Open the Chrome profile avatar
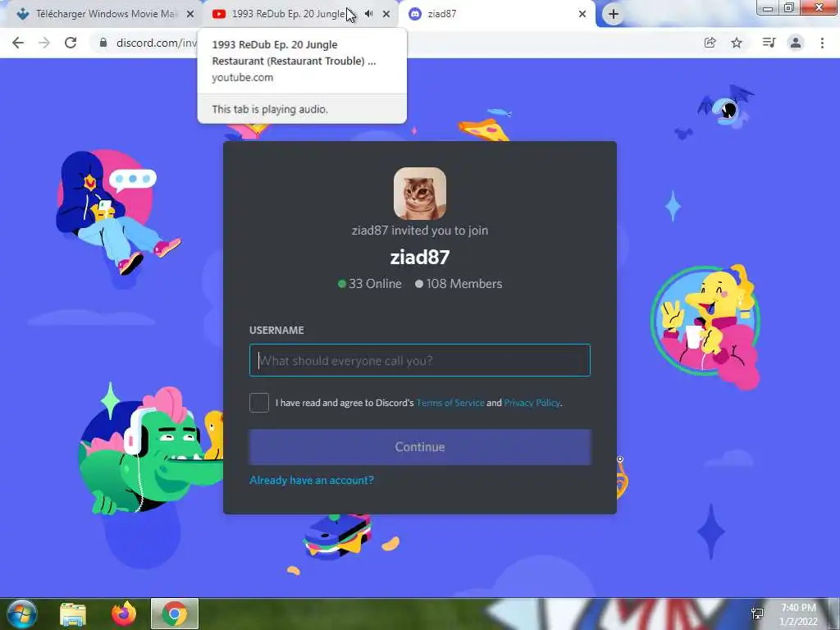840x630 pixels. click(x=796, y=43)
